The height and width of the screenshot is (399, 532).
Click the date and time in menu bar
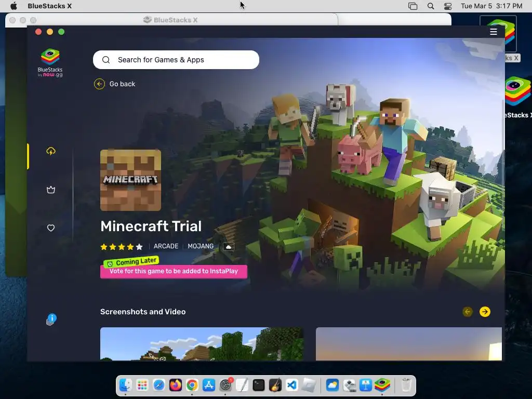coord(491,6)
